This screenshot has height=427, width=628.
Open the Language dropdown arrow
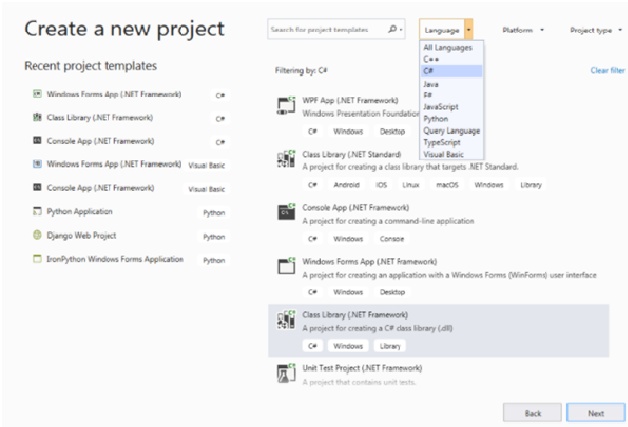pyautogui.click(x=469, y=30)
